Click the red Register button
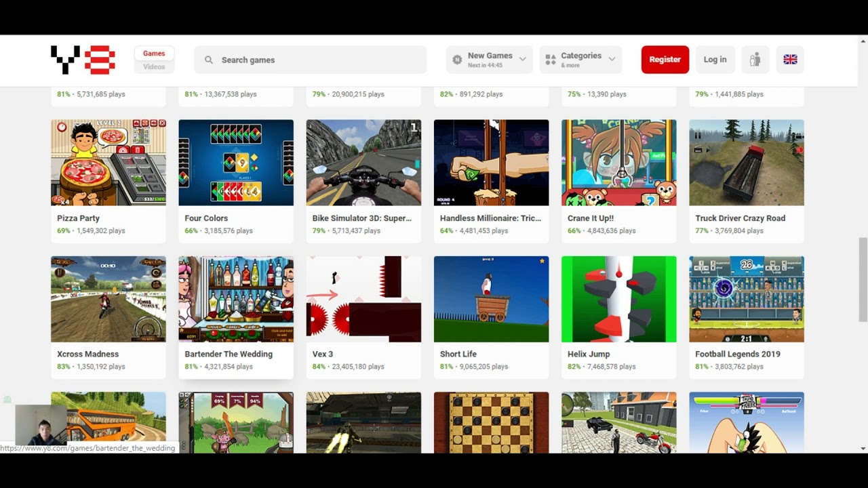Viewport: 868px width, 488px height. pos(665,60)
